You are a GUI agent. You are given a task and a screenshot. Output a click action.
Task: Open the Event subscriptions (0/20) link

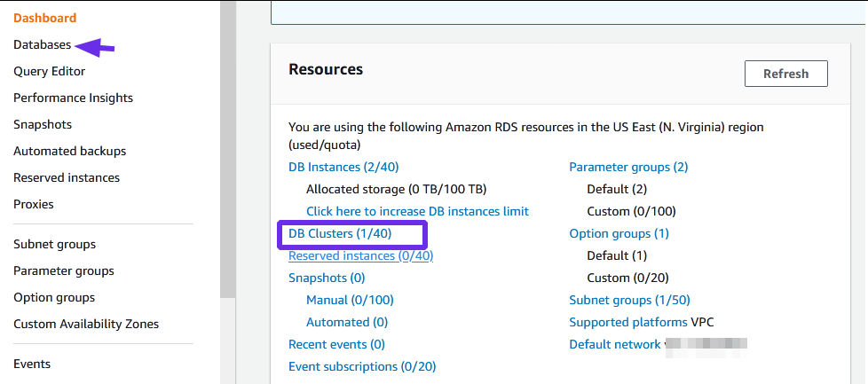[x=362, y=366]
